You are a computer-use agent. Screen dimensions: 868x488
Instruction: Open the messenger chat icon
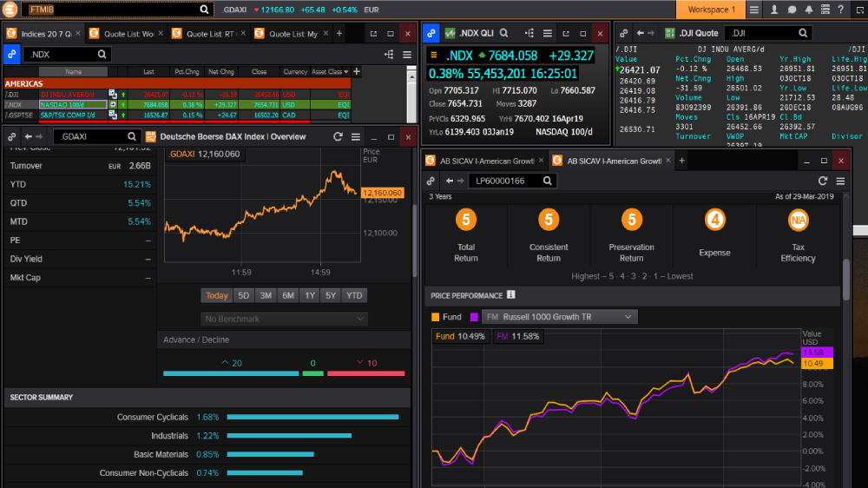[792, 10]
